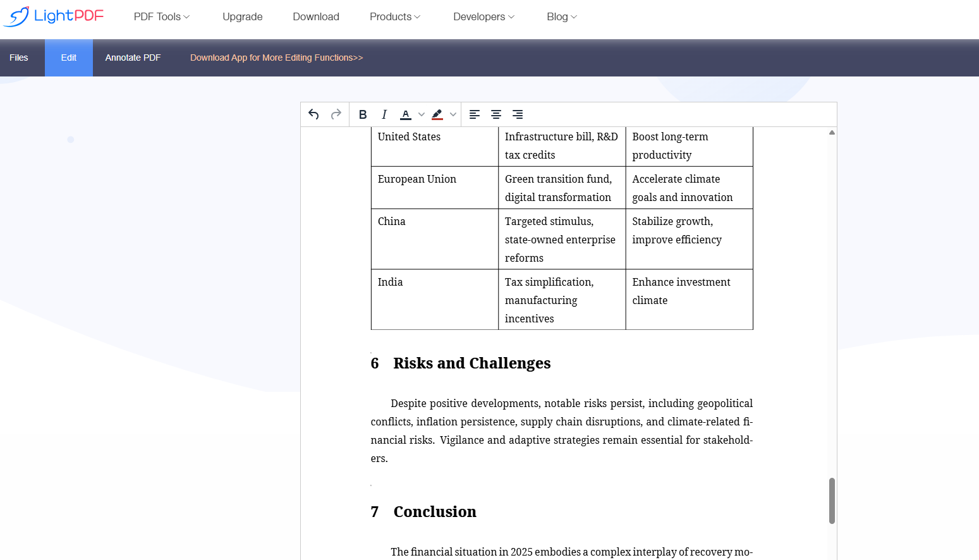Open the font color dropdown arrow
The image size is (979, 560).
(x=421, y=114)
